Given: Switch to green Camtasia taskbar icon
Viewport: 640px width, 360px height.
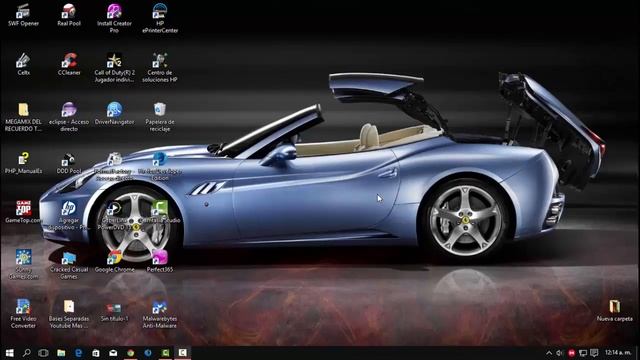Looking at the screenshot, I should [x=165, y=353].
